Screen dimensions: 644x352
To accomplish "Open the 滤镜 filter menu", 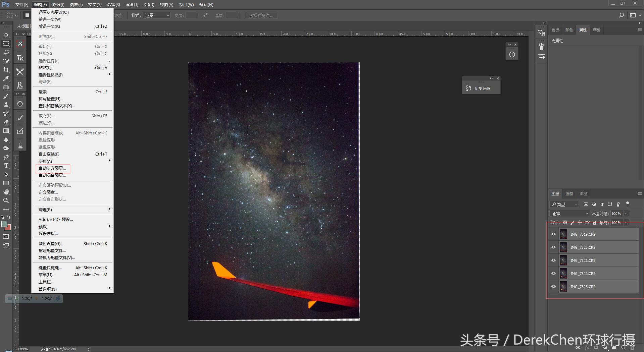I will [132, 5].
